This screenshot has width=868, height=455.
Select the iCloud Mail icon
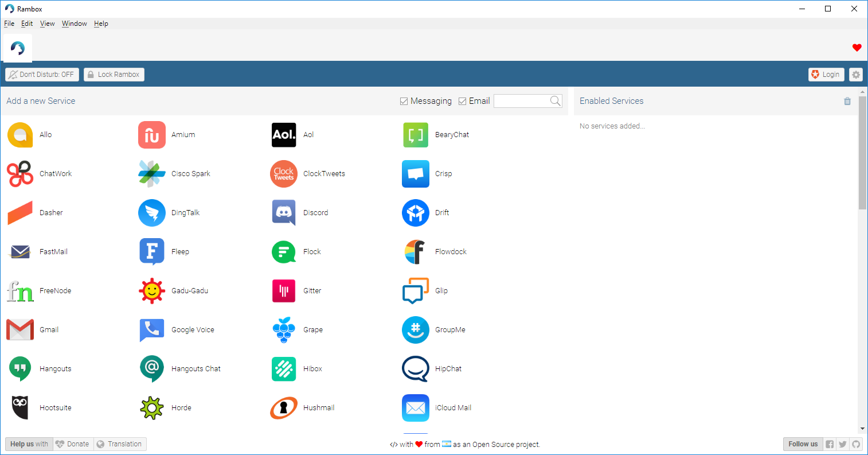tap(416, 408)
